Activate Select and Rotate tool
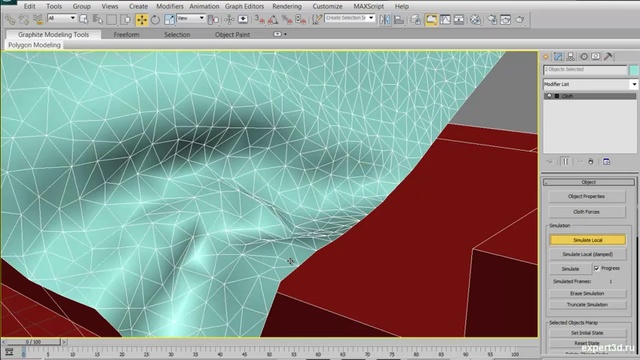This screenshot has height=360, width=640. [155, 19]
